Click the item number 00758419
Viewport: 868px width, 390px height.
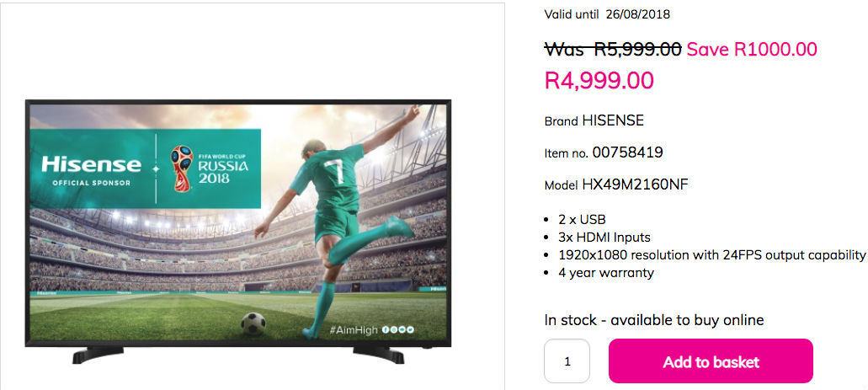tap(627, 152)
